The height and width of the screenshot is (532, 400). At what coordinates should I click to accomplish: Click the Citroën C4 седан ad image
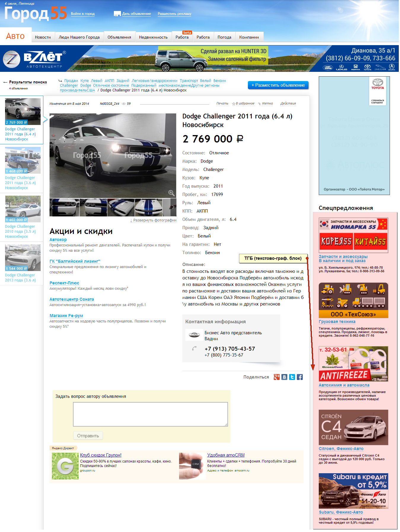pyautogui.click(x=353, y=427)
